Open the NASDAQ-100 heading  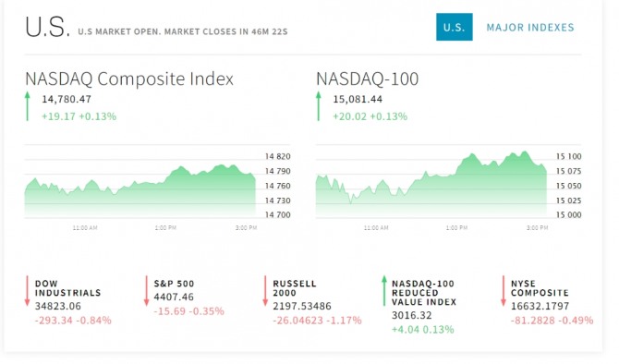tap(367, 79)
